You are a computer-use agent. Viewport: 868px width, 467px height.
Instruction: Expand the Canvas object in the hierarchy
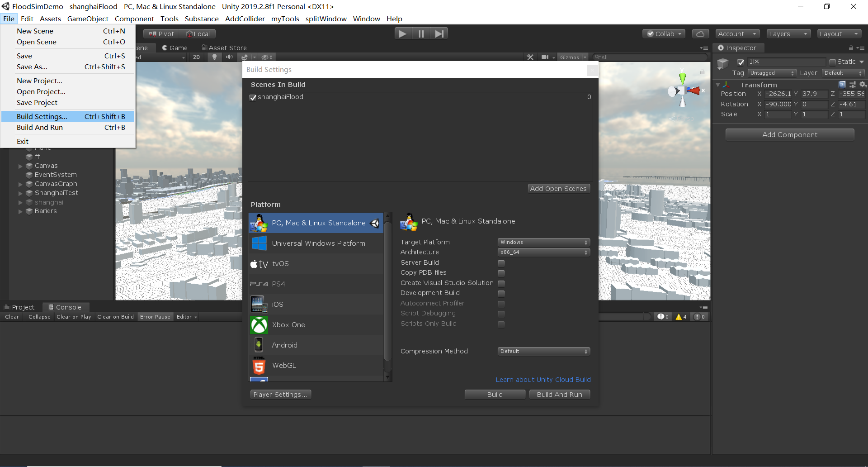20,166
